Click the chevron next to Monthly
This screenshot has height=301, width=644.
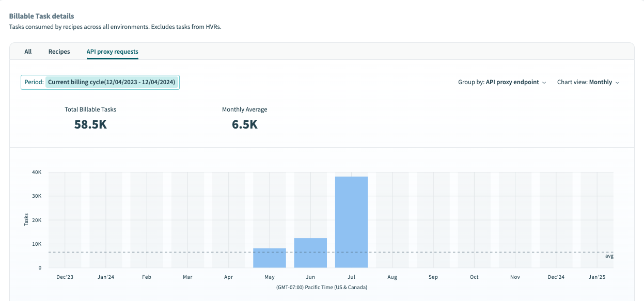click(x=619, y=82)
